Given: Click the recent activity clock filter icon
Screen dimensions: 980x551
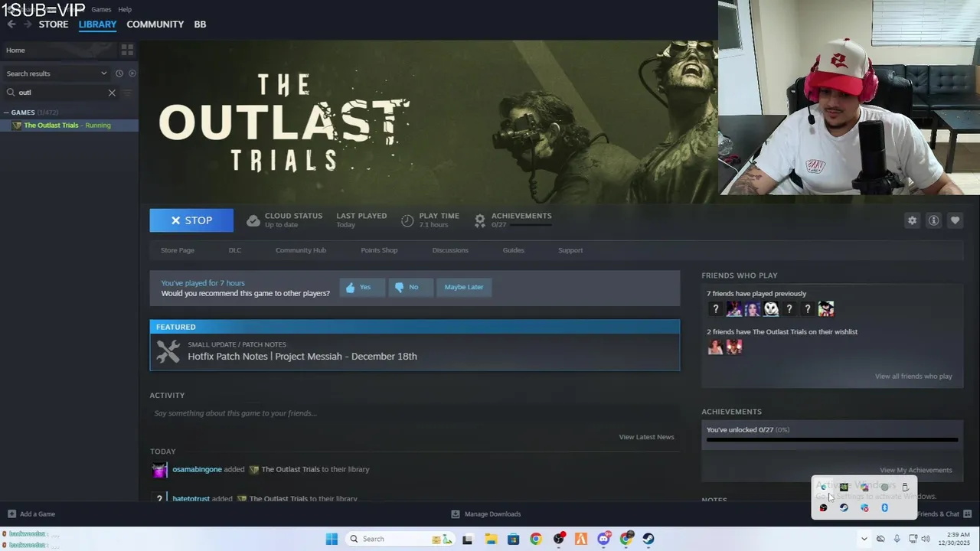Looking at the screenshot, I should click(x=119, y=73).
